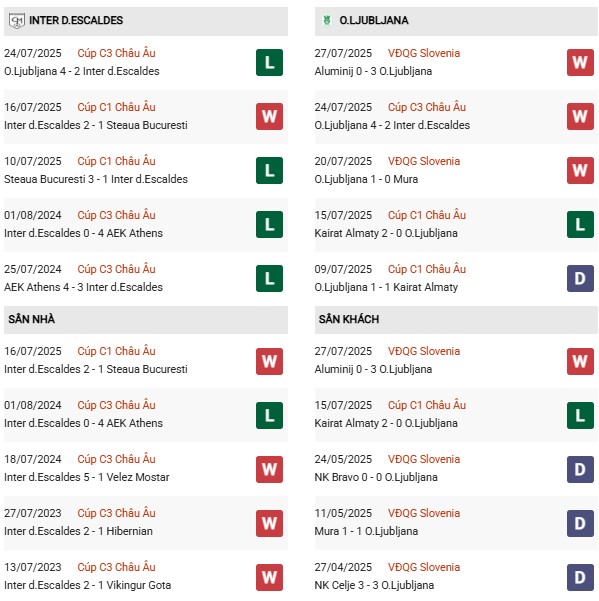Click the W badge for Inter d.Escaldes 5-1 Velez Mostar
This screenshot has height=601, width=599.
point(269,469)
